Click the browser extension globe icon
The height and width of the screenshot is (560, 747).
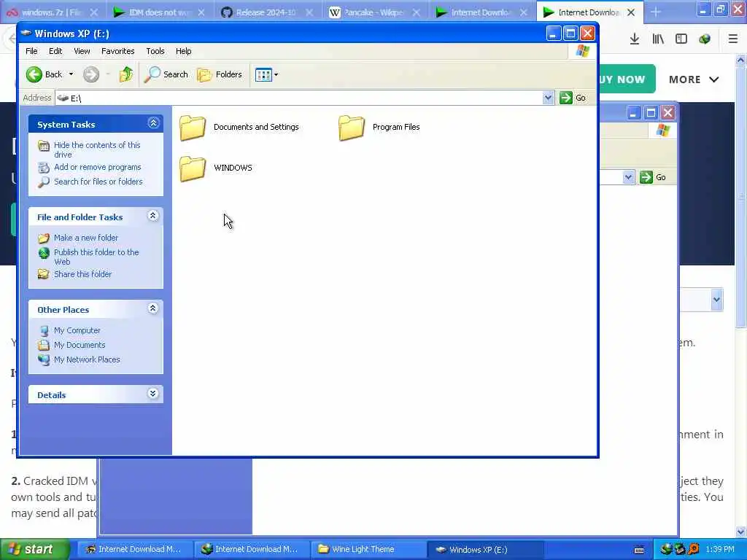tap(705, 39)
